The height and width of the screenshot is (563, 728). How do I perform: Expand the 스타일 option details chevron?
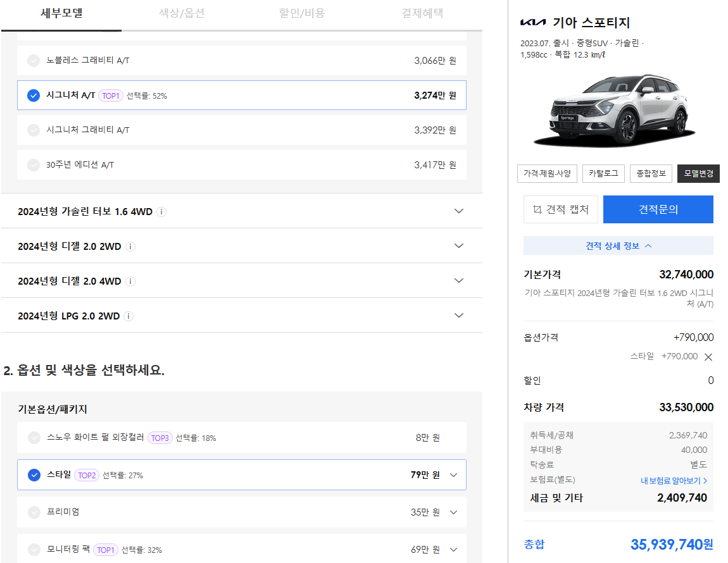click(x=454, y=475)
